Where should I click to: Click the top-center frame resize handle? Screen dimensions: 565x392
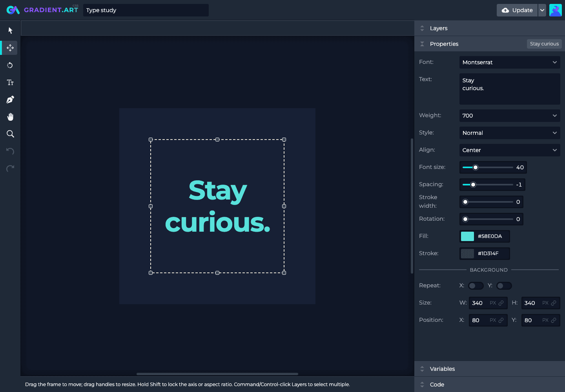pos(217,140)
